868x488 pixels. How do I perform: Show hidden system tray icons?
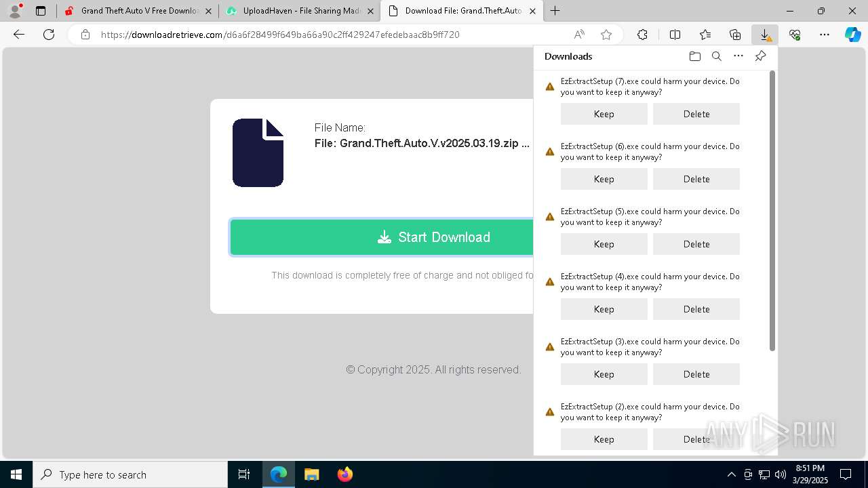[731, 474]
